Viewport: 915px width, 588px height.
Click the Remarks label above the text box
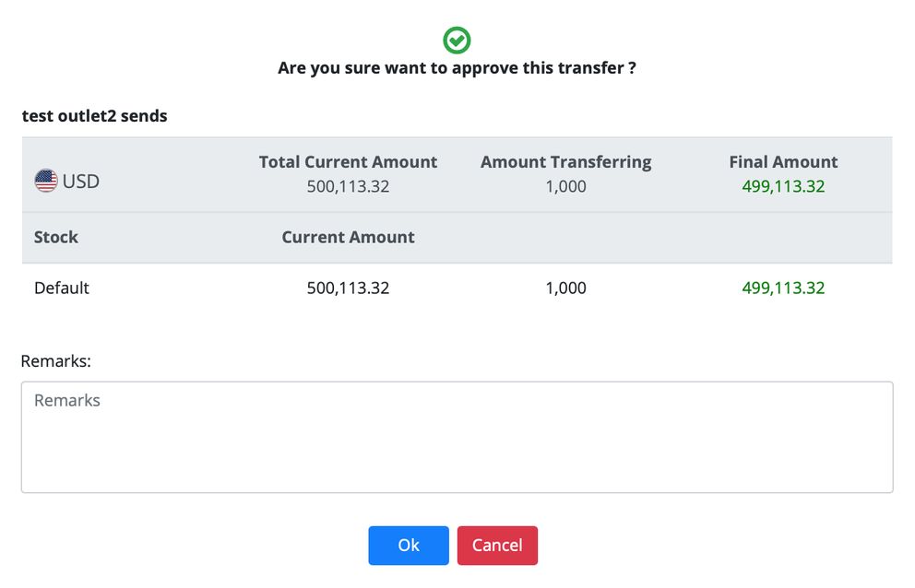click(55, 361)
